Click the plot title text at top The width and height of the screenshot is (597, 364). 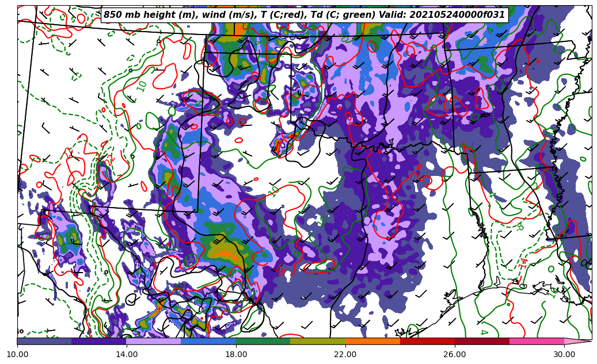coord(304,15)
